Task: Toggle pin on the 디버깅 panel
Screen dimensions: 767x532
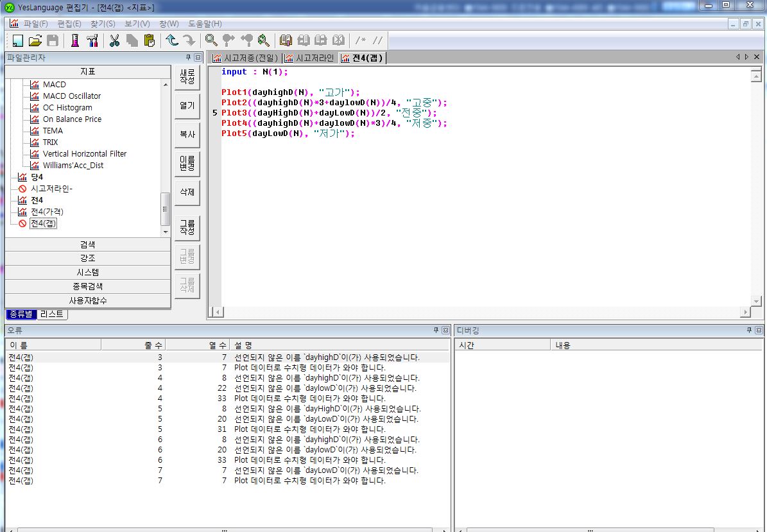Action: (749, 330)
